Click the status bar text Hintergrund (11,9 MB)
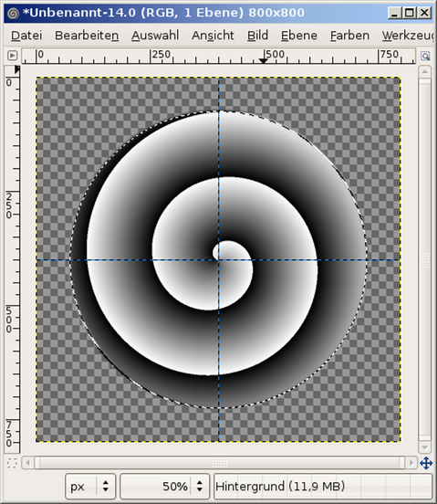The height and width of the screenshot is (504, 437). [280, 487]
